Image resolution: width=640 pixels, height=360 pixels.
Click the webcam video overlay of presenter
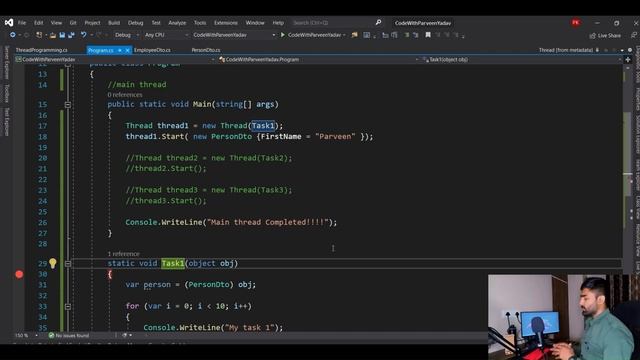564,317
